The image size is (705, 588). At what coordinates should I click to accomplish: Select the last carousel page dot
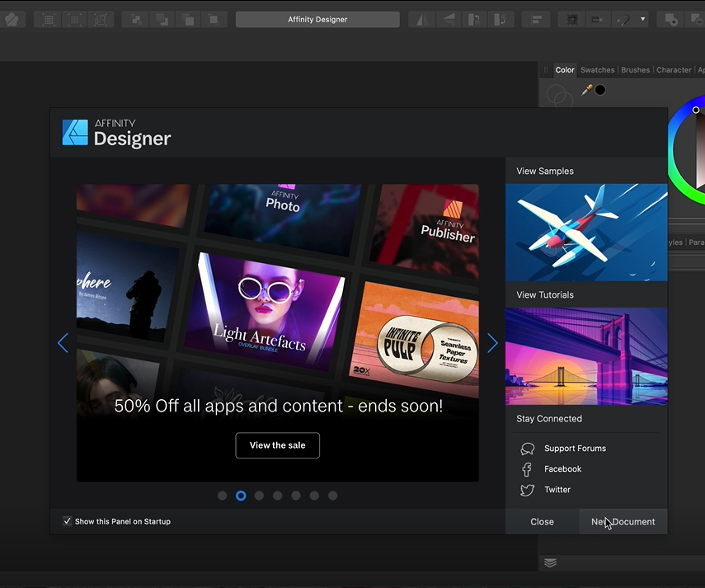(x=333, y=496)
